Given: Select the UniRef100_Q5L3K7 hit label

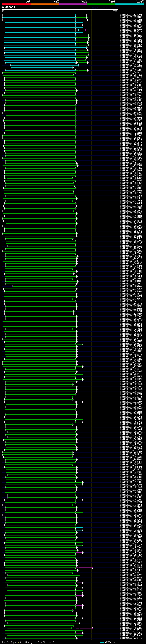Looking at the screenshot, I should (131, 555).
